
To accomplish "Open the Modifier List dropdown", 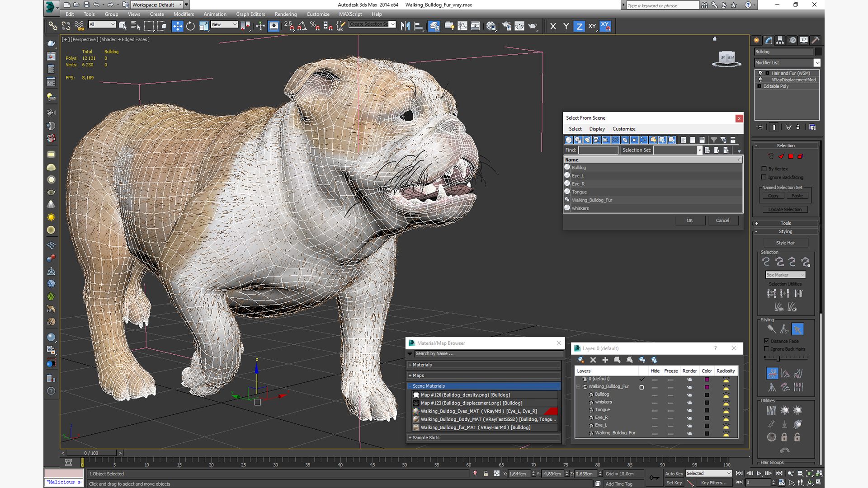I will [817, 63].
